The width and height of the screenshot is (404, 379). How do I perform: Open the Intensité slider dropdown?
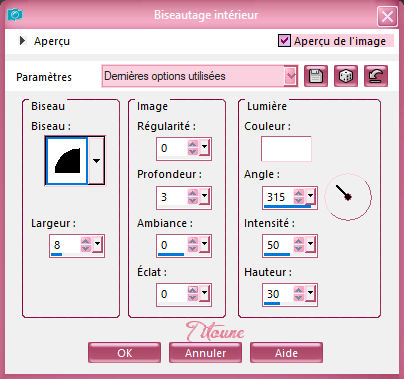pos(310,244)
